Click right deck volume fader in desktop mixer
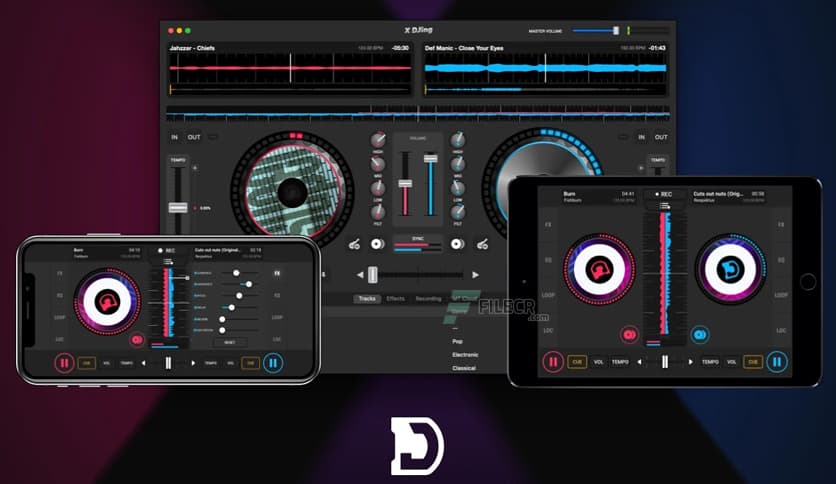Image resolution: width=836 pixels, height=484 pixels. [x=430, y=158]
